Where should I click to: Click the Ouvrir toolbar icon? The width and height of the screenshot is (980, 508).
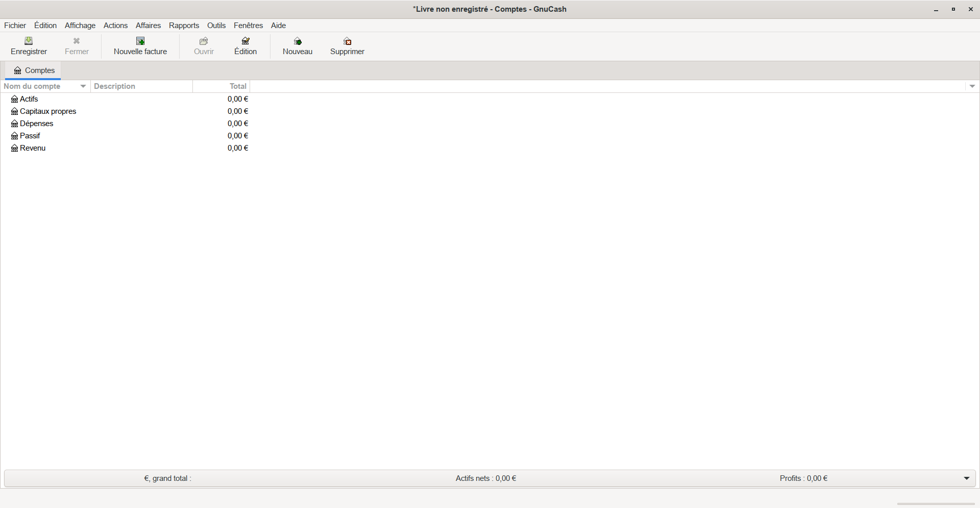(x=204, y=41)
